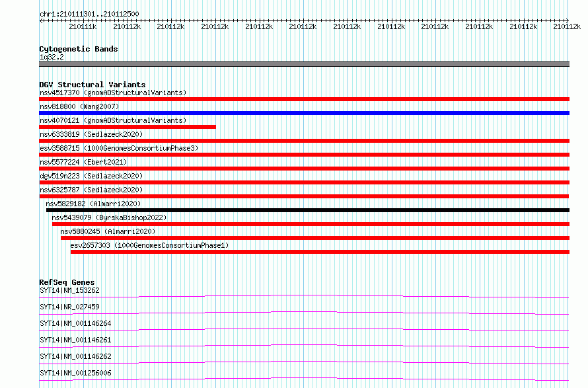Click the 1q32.2 band label
The width and height of the screenshot is (588, 388).
52,57
